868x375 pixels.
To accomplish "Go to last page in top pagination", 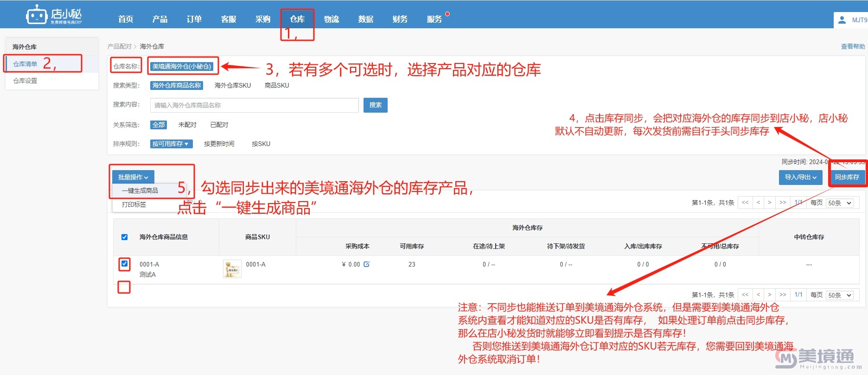I will [783, 203].
